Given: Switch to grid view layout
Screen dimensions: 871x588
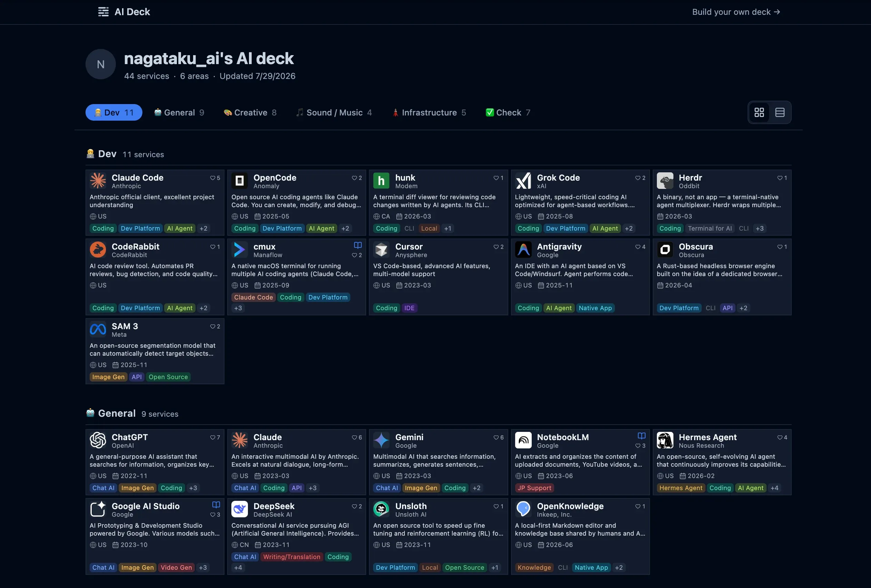Looking at the screenshot, I should tap(759, 112).
